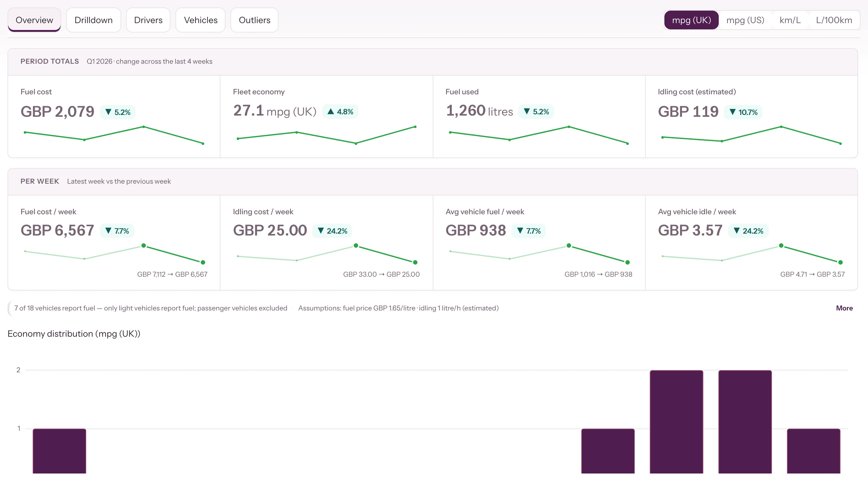Select the mpg (US) unit option

point(745,20)
